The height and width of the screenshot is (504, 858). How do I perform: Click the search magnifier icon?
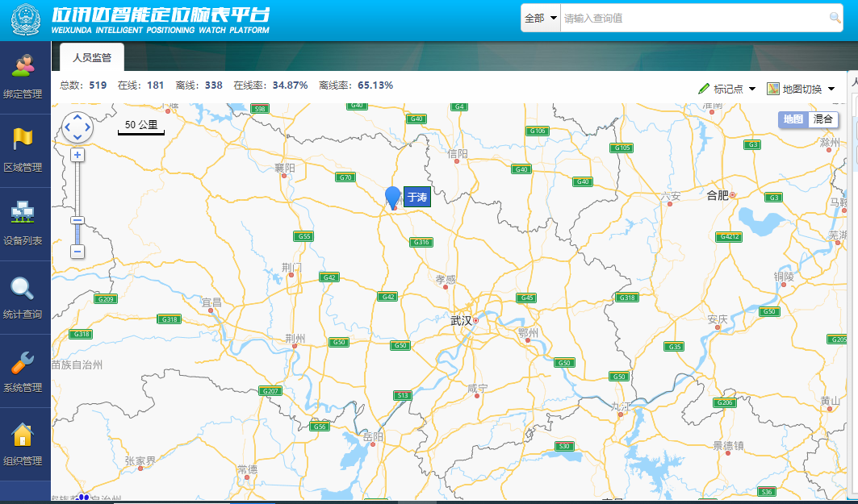tap(835, 18)
